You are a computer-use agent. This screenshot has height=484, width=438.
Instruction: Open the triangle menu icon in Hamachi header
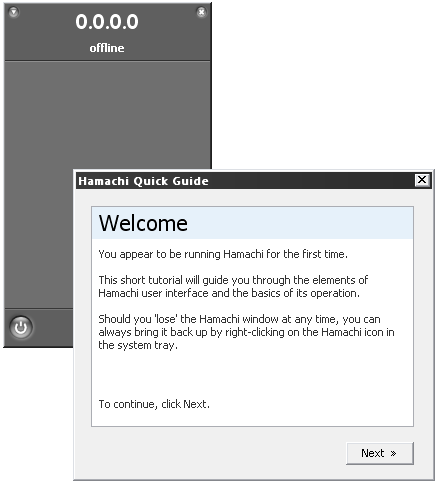tap(14, 12)
